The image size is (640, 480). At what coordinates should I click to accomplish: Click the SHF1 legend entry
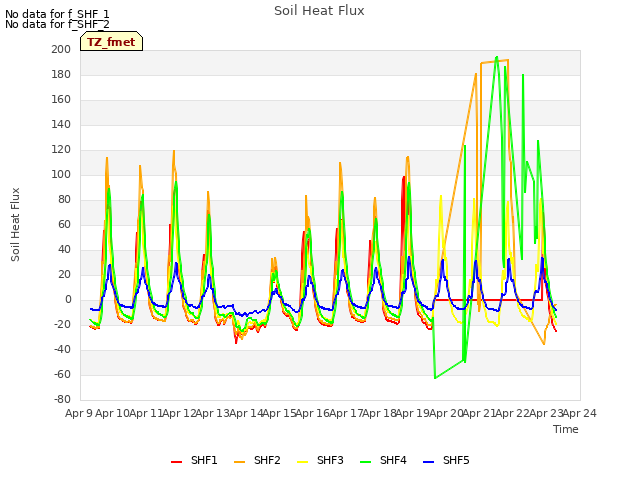(194, 460)
